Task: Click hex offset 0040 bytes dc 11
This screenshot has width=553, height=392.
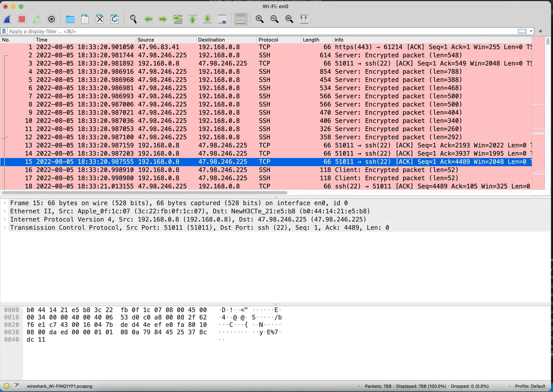Action: click(36, 339)
